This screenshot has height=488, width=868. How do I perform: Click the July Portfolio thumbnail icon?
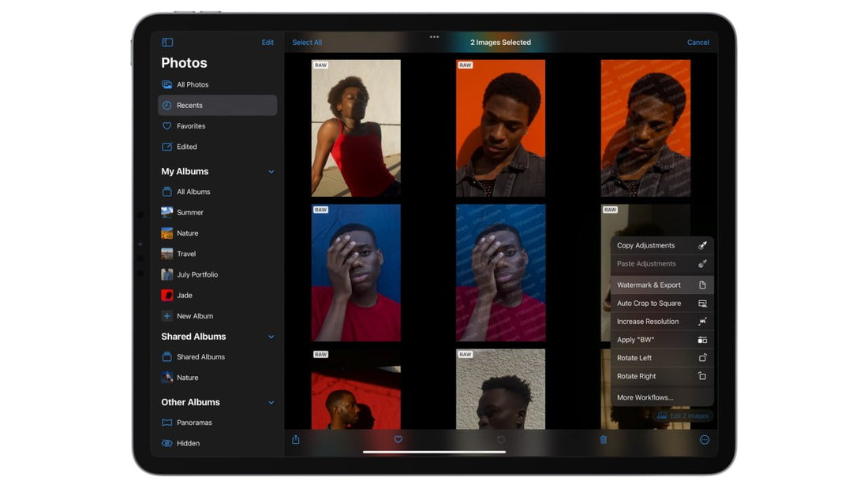pyautogui.click(x=166, y=274)
